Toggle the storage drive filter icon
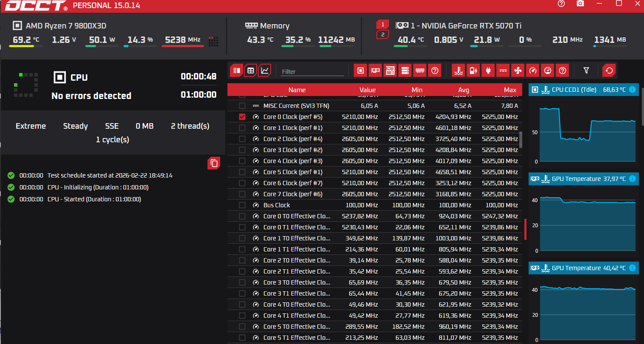Screen dimensions: 644x344 [405, 70]
